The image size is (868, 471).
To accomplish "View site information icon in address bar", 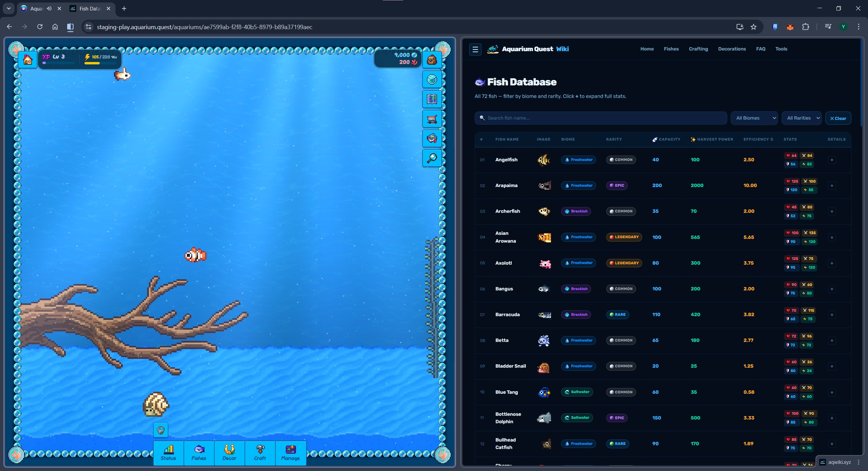I will pos(88,27).
